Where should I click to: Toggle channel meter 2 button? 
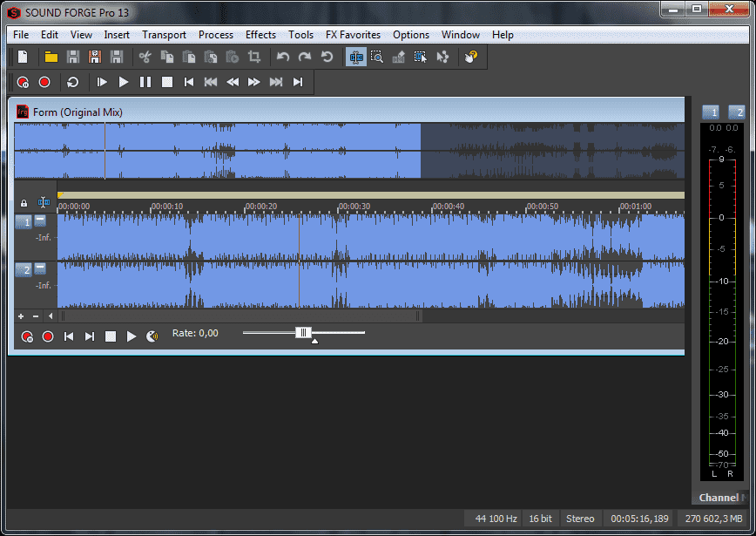pos(736,112)
